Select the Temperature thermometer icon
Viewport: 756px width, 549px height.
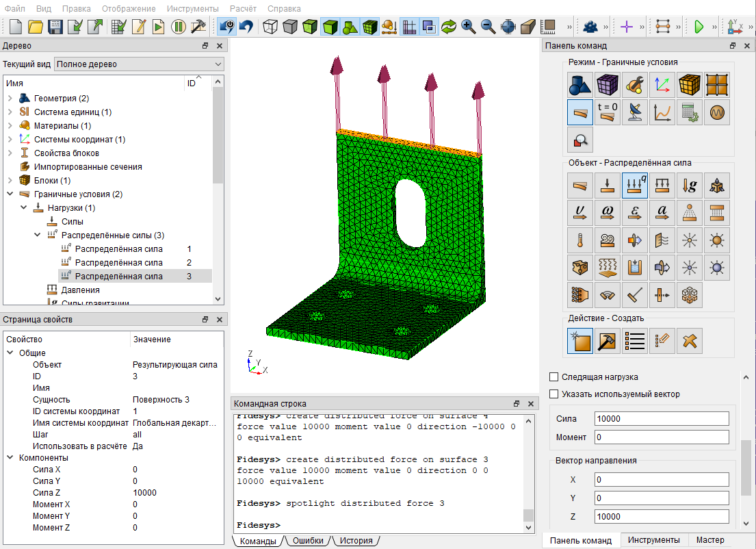pos(580,241)
